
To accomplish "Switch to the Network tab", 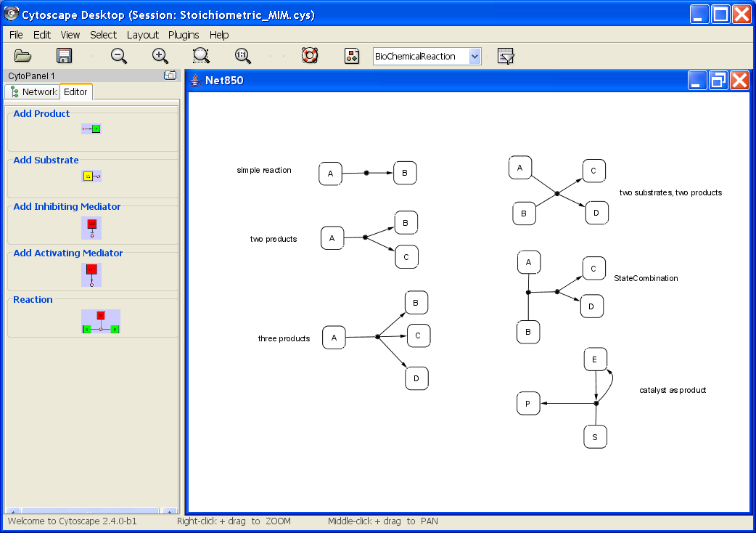I will coord(33,91).
